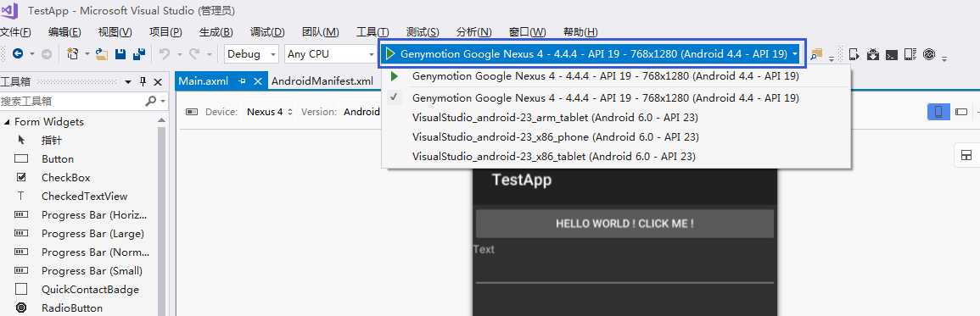The height and width of the screenshot is (316, 980).
Task: Select CheckBox widget in toolbox
Action: [x=65, y=177]
